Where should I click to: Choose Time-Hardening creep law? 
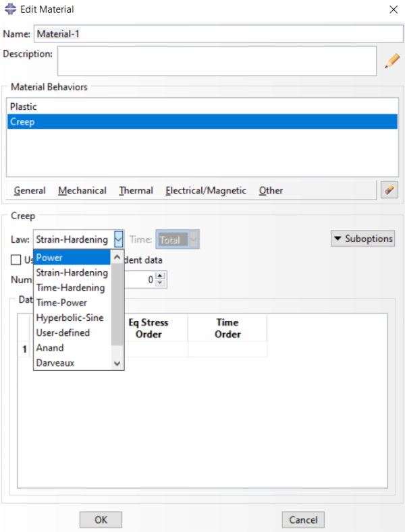pyautogui.click(x=70, y=288)
